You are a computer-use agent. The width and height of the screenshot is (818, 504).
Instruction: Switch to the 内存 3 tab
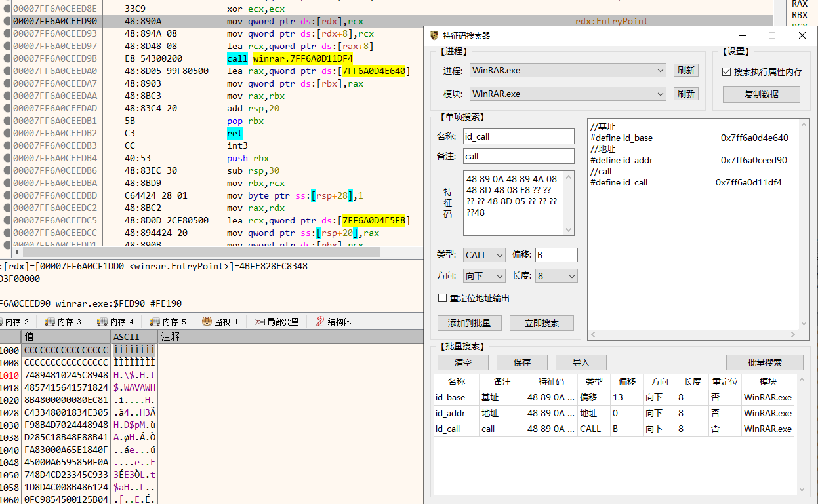(x=62, y=322)
